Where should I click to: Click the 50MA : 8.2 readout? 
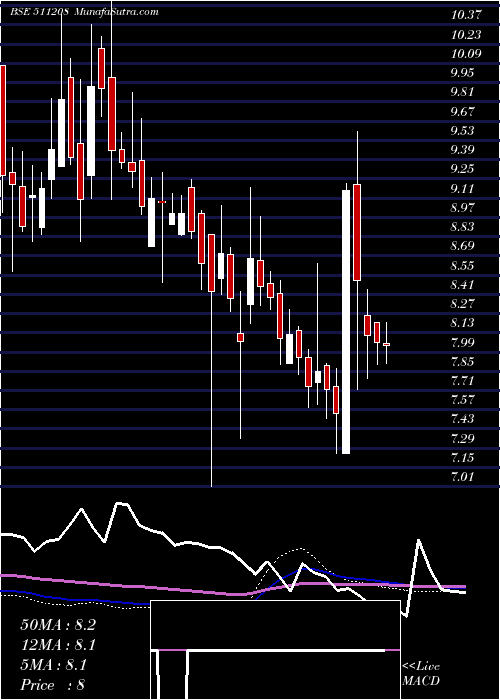[58, 625]
